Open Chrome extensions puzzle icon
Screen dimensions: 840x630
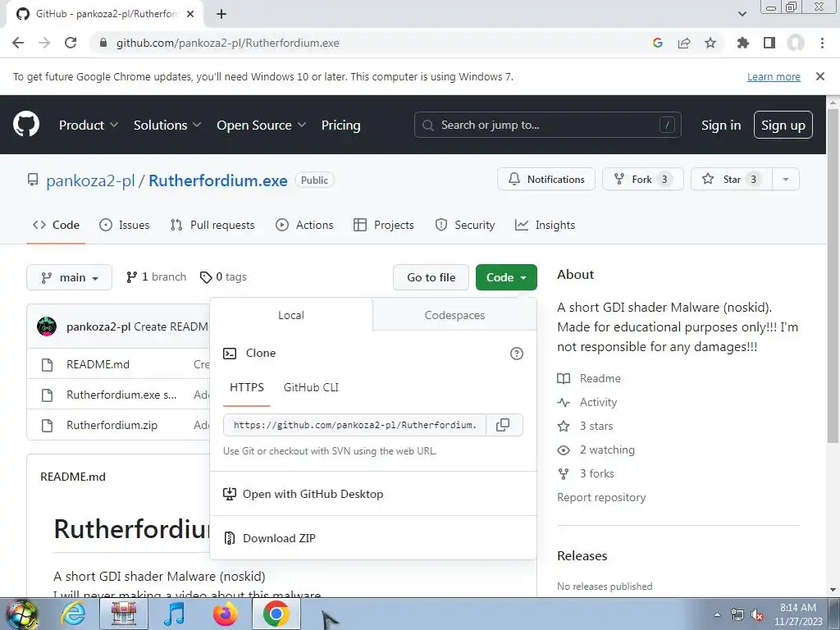click(x=742, y=43)
